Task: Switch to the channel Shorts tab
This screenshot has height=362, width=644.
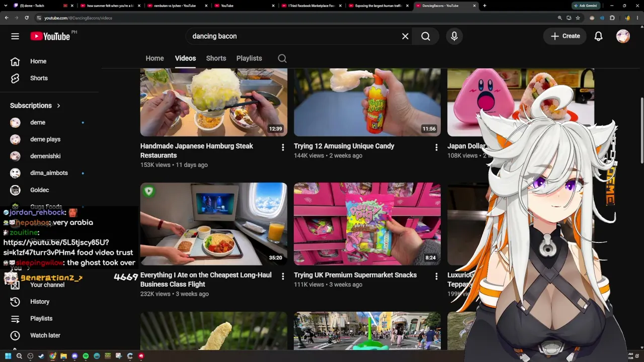Action: click(x=216, y=58)
